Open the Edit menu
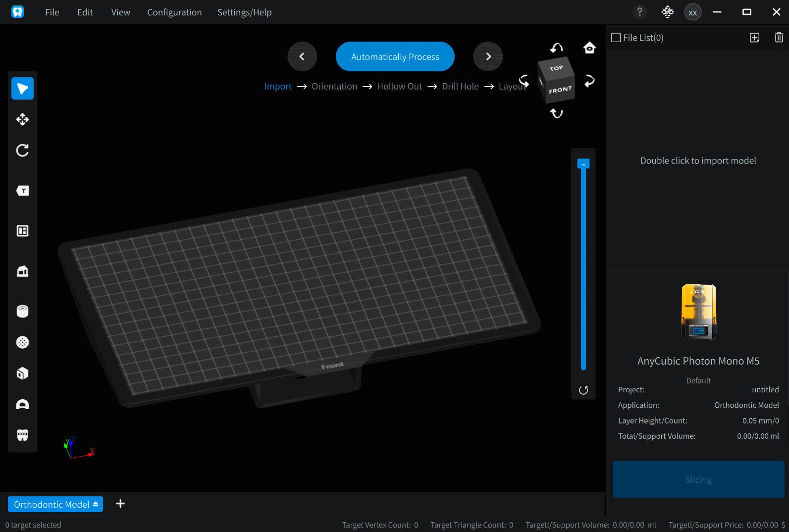Image resolution: width=789 pixels, height=532 pixels. pos(85,12)
